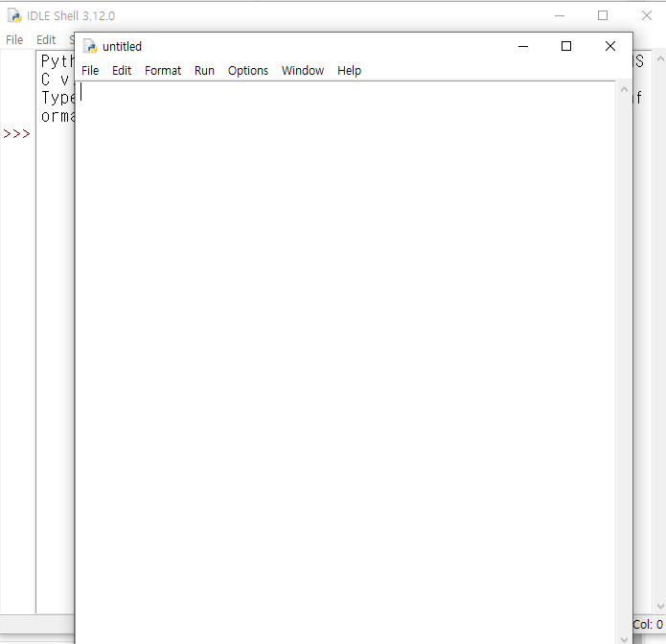Open the Run menu
Screen dimensions: 666x644
[204, 71]
